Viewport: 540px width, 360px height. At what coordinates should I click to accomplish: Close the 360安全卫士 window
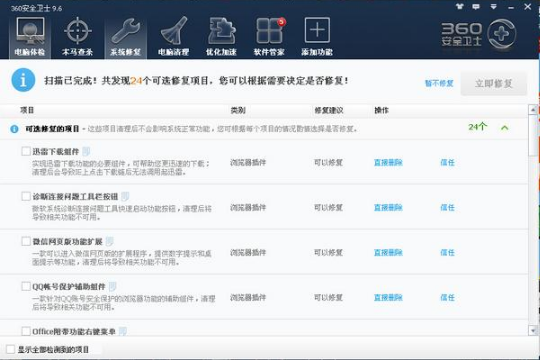tap(528, 6)
